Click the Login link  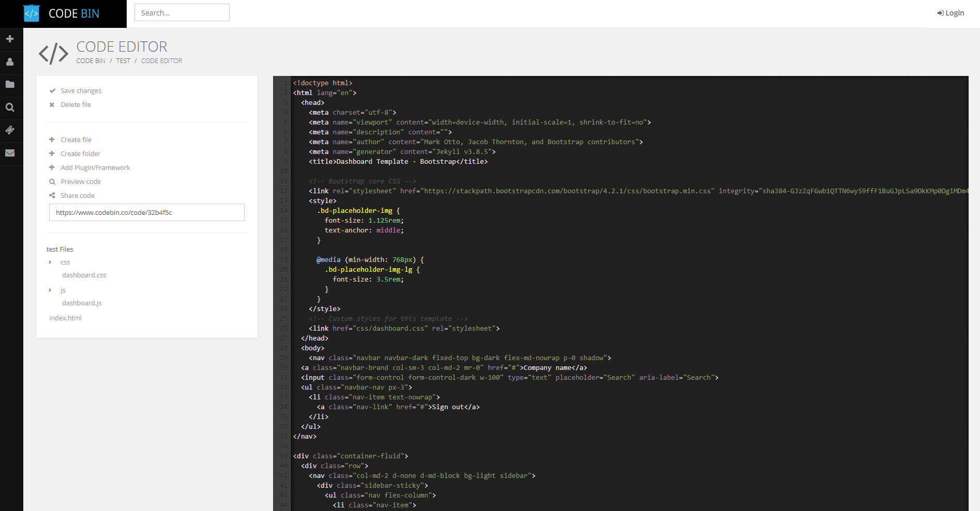[x=951, y=13]
